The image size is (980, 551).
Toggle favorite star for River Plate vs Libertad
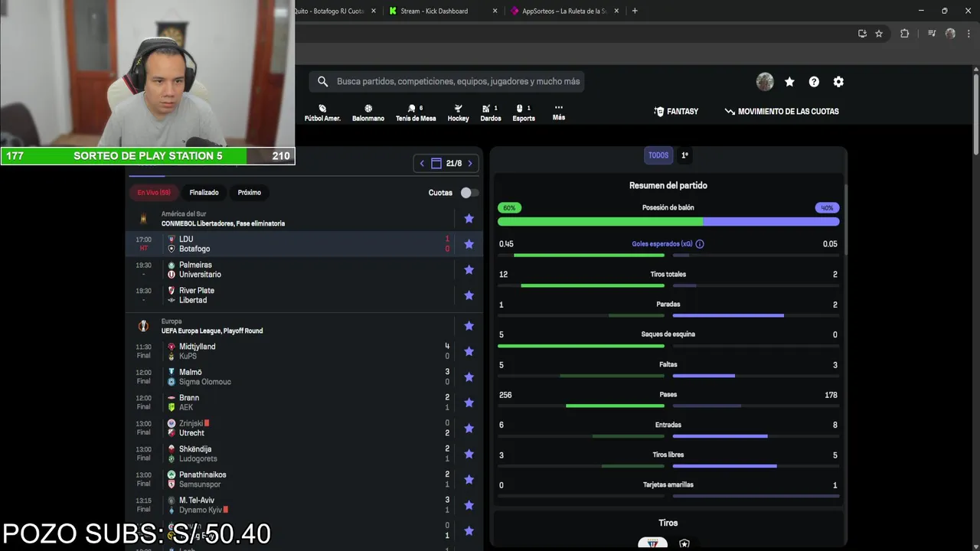click(469, 295)
